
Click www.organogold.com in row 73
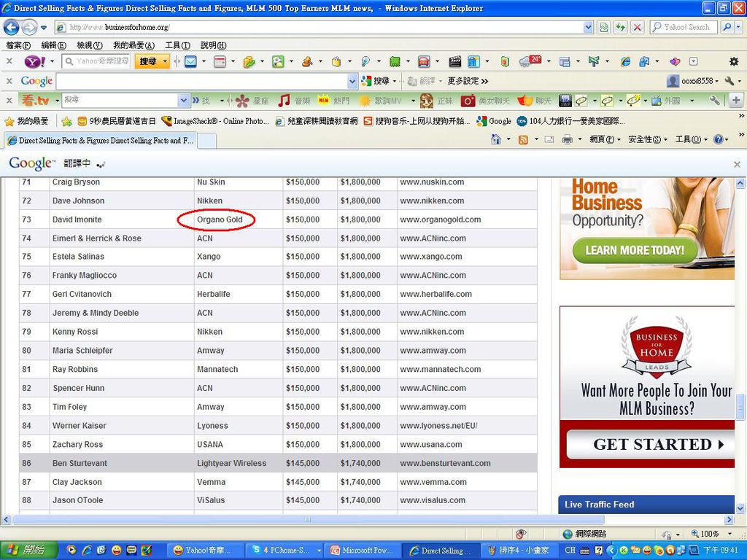(440, 219)
